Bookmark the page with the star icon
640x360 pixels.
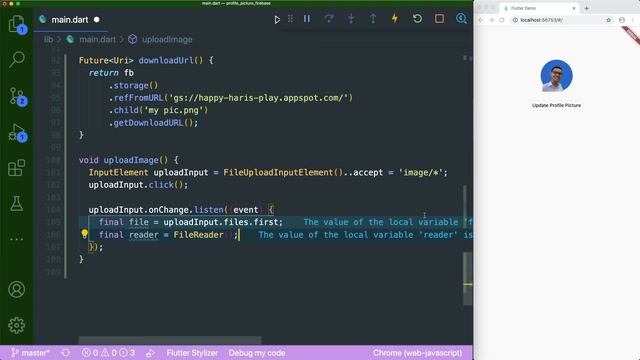pos(609,20)
